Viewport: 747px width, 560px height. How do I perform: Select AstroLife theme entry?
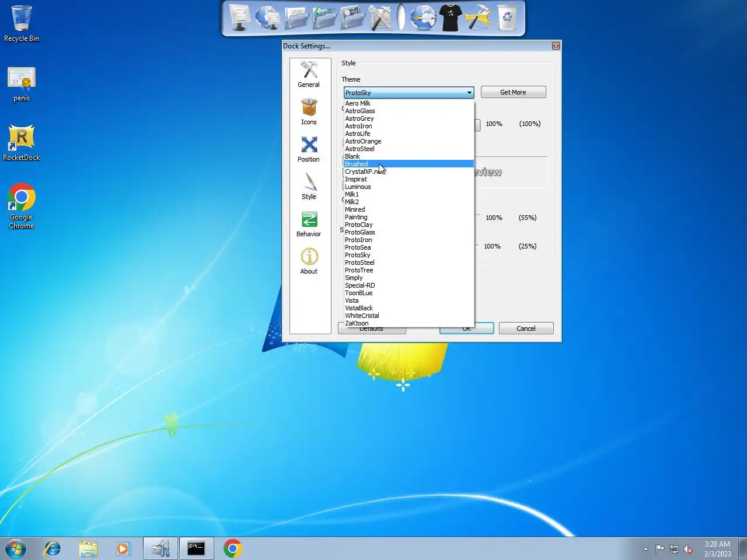click(x=409, y=134)
